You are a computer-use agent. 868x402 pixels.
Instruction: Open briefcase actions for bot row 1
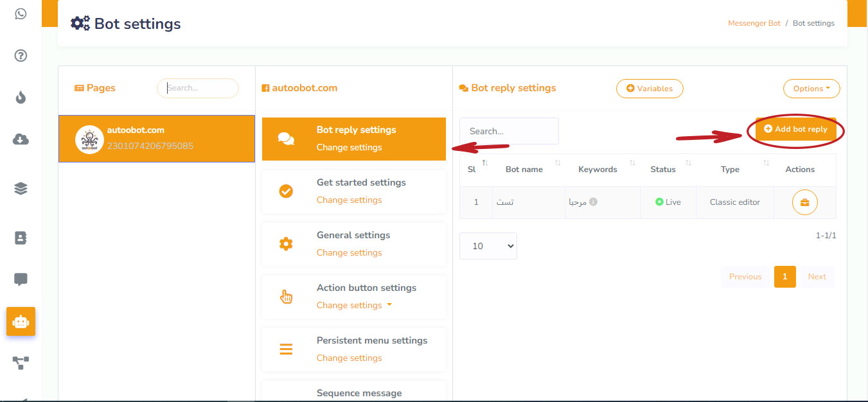(804, 202)
